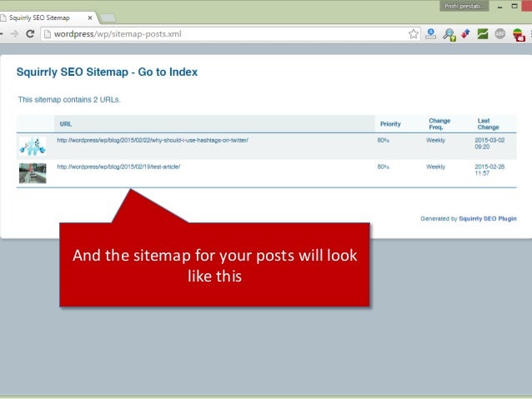Click the test-article post thumbnail image
Screen dimensions: 532x399
point(33,173)
